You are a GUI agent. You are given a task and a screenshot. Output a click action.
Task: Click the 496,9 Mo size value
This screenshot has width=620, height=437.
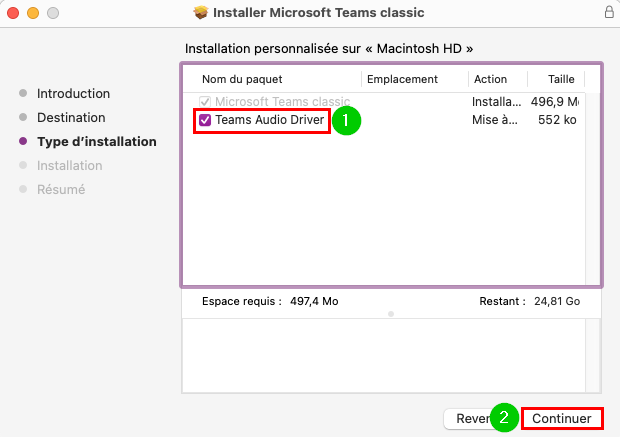[554, 102]
